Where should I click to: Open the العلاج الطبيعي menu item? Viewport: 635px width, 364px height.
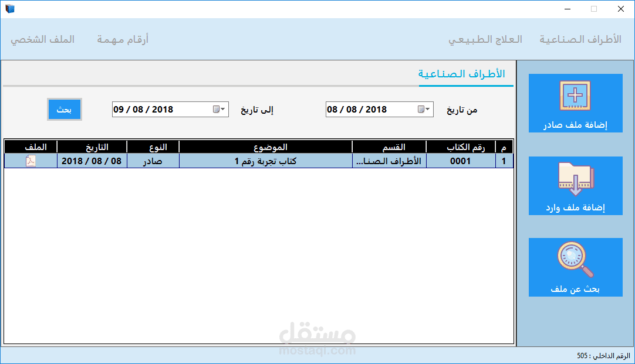485,39
